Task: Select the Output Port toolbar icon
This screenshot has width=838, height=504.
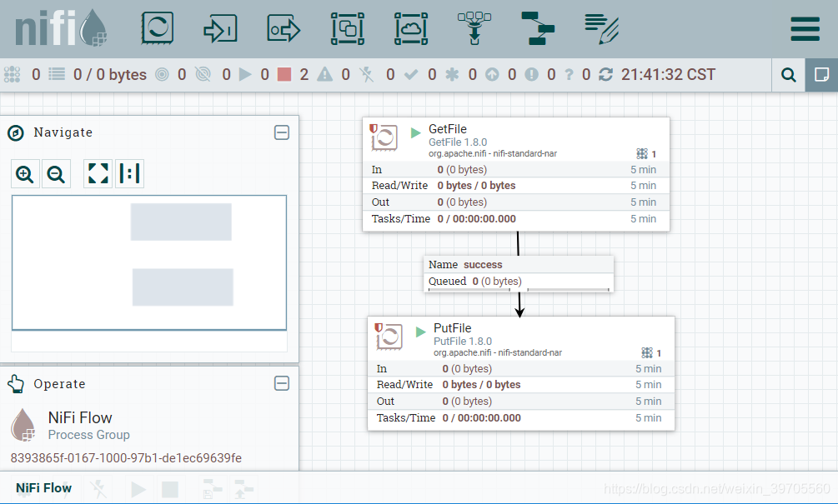Action: (x=284, y=29)
